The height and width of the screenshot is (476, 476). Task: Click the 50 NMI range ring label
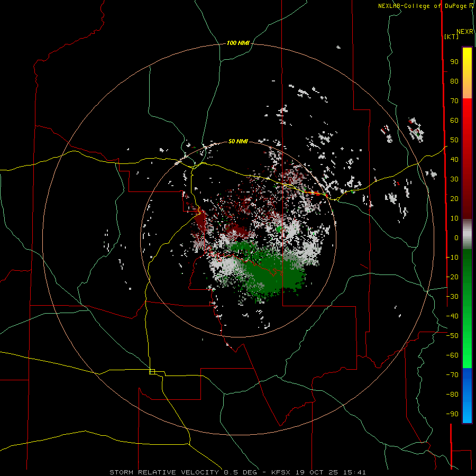pyautogui.click(x=238, y=141)
